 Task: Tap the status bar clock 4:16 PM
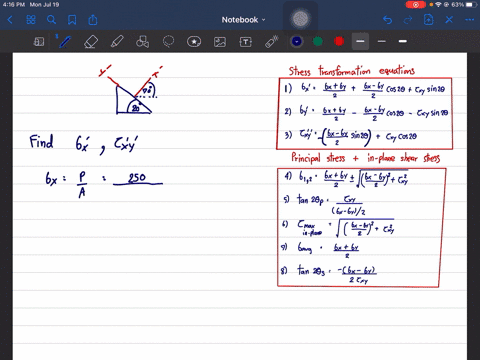14,5
